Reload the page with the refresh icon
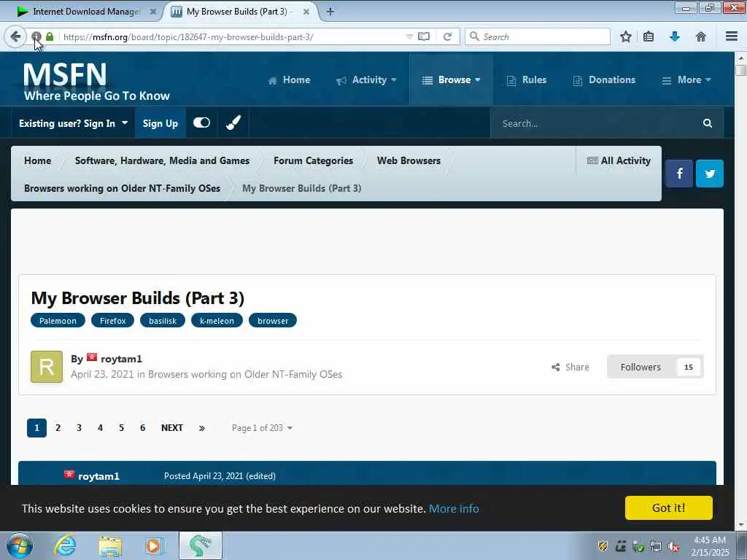This screenshot has width=747, height=560. coord(447,36)
